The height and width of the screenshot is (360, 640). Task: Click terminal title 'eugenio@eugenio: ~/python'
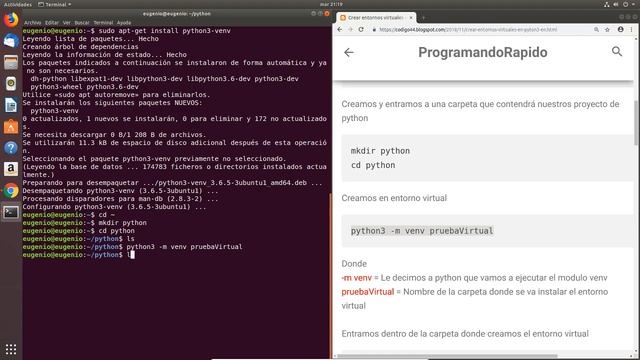coord(177,13)
